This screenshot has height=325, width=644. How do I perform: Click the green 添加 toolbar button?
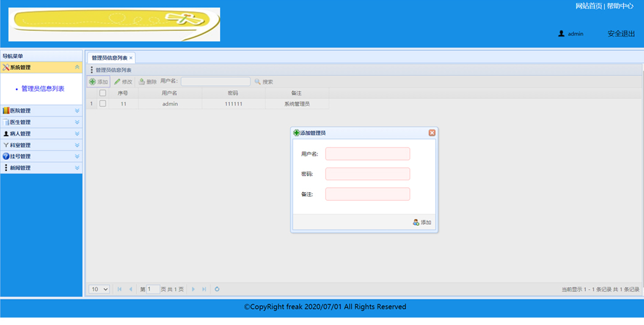coord(98,82)
